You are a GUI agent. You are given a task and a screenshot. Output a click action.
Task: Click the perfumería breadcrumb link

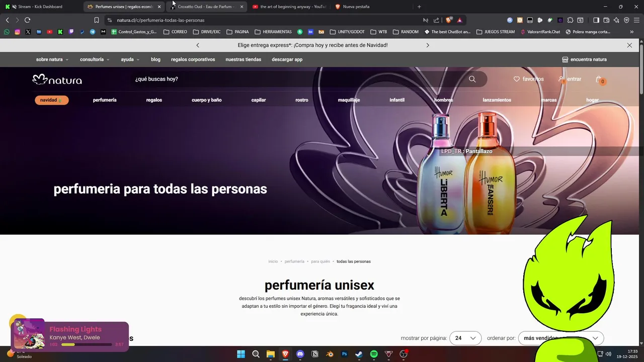[294, 261]
